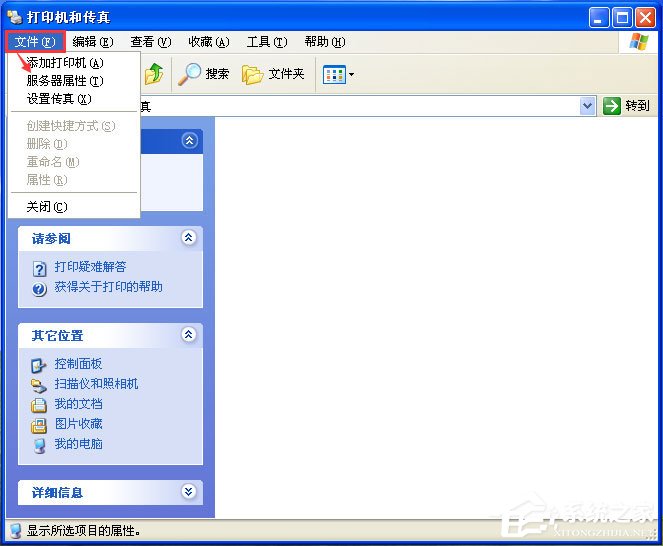
Task: Click the blue help icon beside 获得关于打印的帮助
Action: (39, 289)
